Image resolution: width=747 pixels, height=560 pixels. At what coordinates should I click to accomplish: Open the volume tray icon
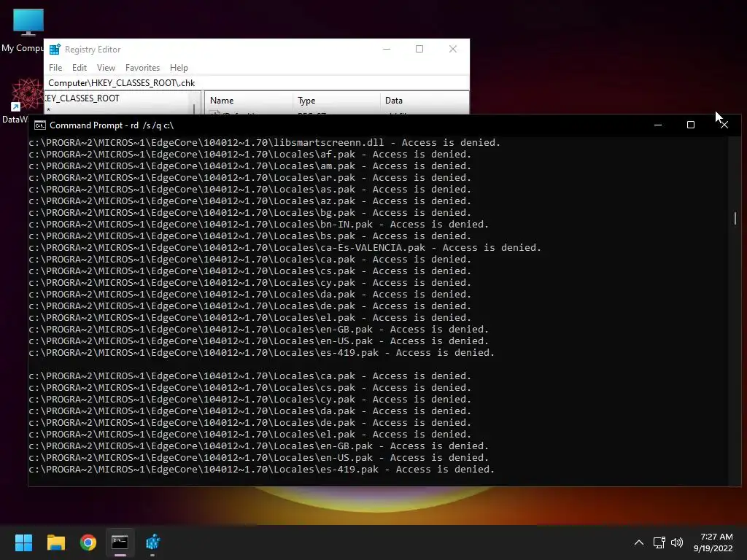coord(677,542)
